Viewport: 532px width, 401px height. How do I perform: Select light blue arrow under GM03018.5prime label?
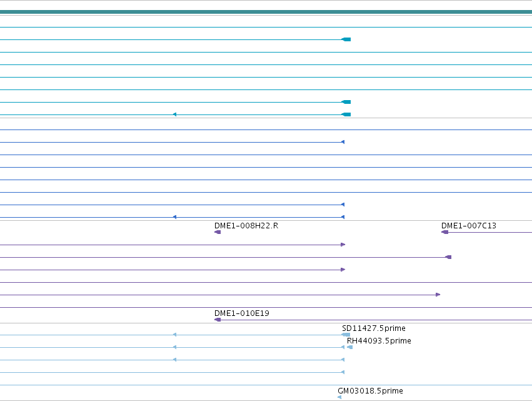coord(339,397)
